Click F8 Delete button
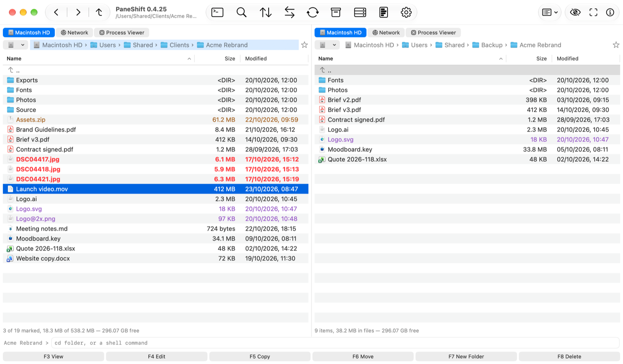Image resolution: width=623 pixels, height=364 pixels. [569, 357]
